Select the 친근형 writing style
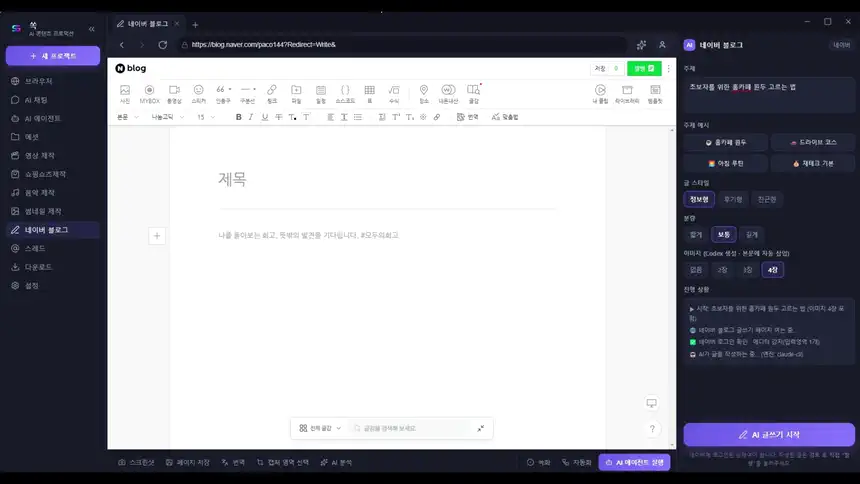 pos(767,199)
